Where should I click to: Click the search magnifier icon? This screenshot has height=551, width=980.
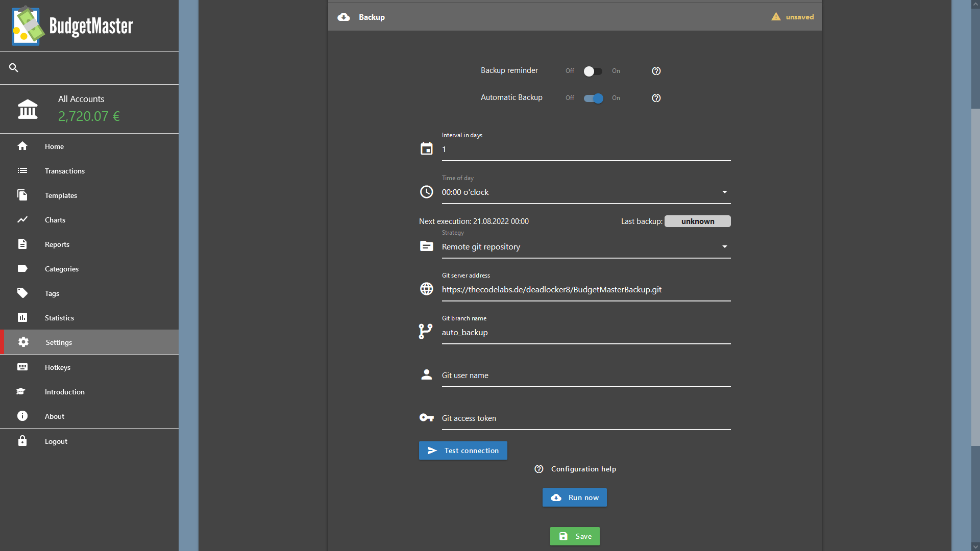pyautogui.click(x=14, y=67)
